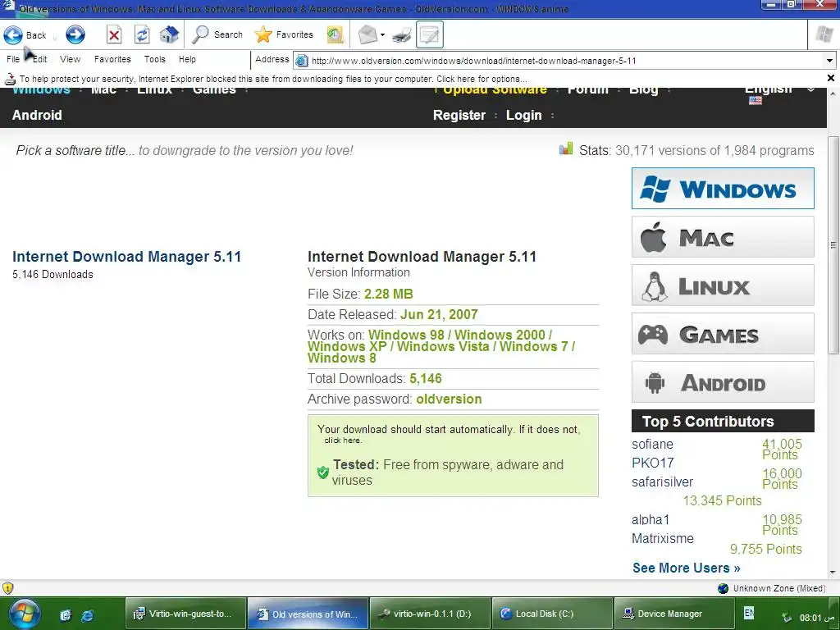The height and width of the screenshot is (630, 840).
Task: Click the Login link
Action: 524,115
